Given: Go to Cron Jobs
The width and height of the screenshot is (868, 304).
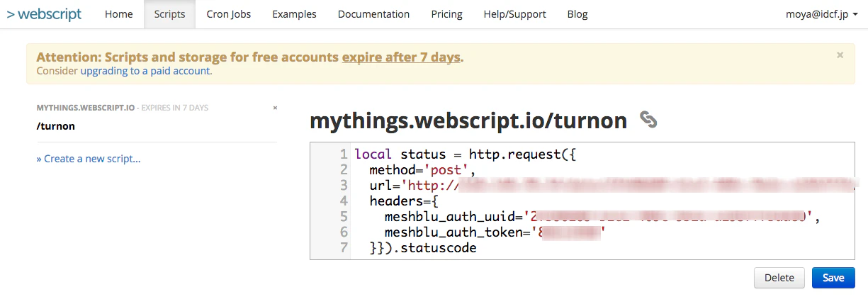Looking at the screenshot, I should pos(229,14).
